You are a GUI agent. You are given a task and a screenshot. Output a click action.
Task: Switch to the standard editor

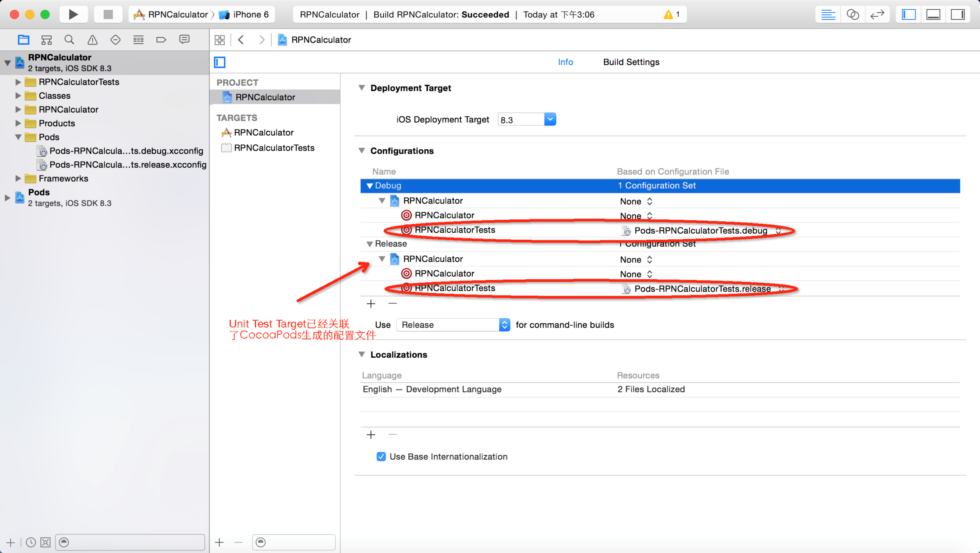coord(828,15)
